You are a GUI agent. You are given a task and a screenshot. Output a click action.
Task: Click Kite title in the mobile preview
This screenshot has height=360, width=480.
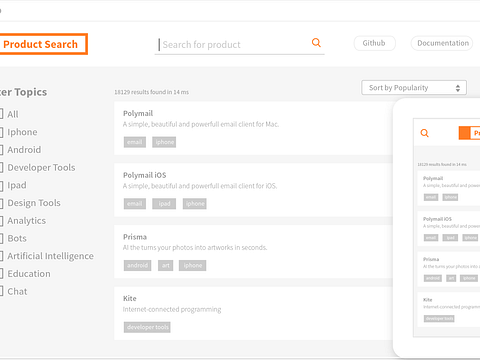tap(428, 300)
